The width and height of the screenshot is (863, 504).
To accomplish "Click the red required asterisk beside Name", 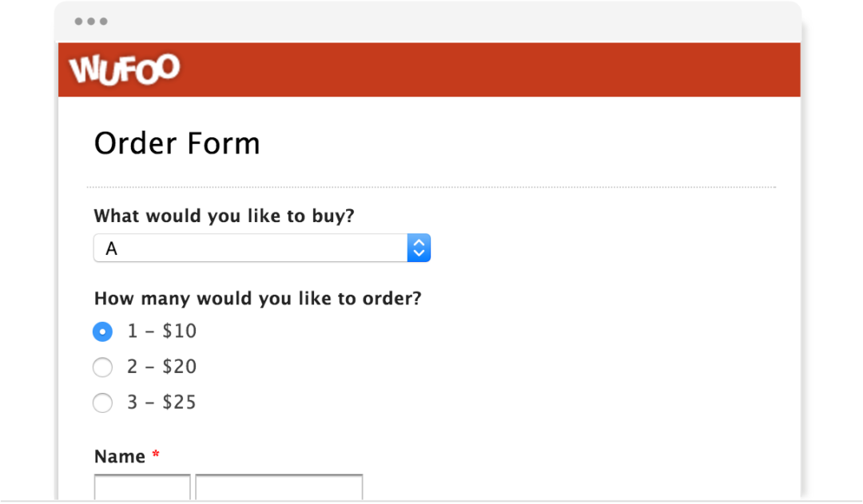I will [x=156, y=456].
